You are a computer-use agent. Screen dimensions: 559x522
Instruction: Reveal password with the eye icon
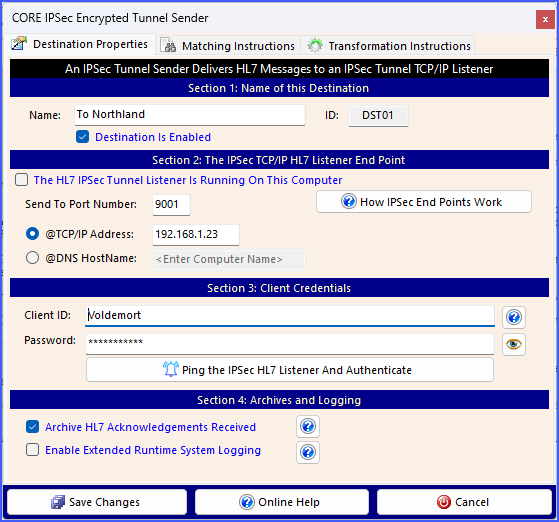[514, 344]
